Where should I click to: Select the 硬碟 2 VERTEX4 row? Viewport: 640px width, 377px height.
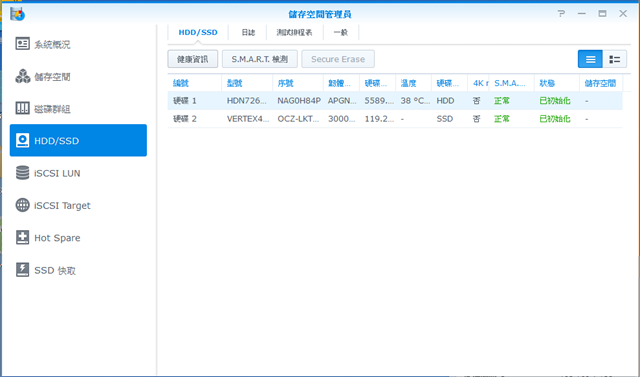pyautogui.click(x=395, y=119)
